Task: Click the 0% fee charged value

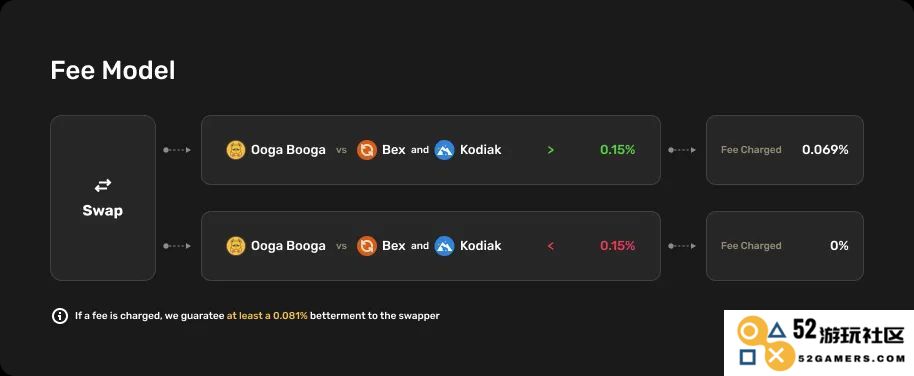Action: click(839, 245)
